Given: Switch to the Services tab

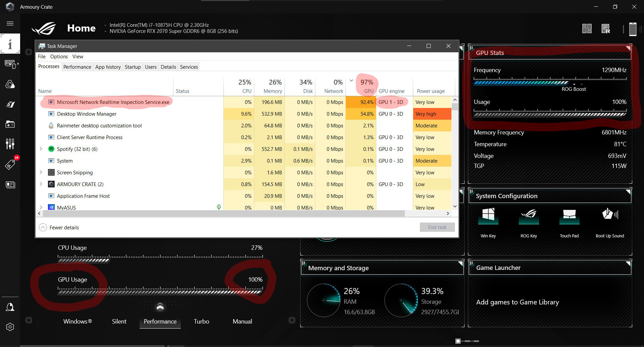Looking at the screenshot, I should pos(189,67).
